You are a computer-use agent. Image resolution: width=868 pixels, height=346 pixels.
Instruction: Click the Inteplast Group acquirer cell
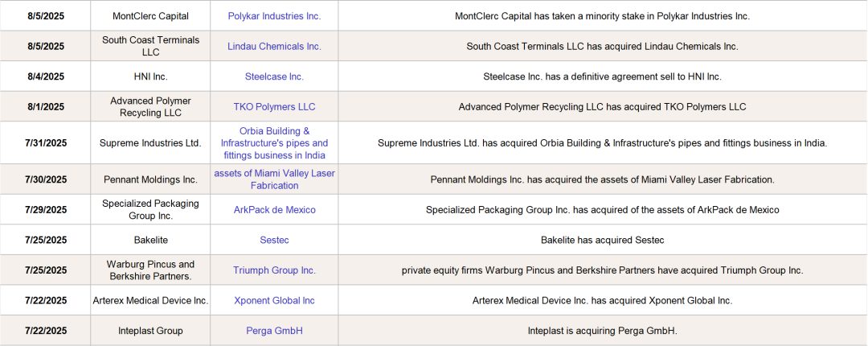click(x=150, y=331)
